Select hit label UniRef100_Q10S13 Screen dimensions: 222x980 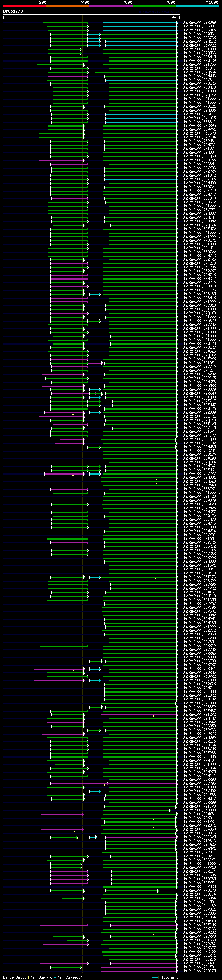coord(199,840)
